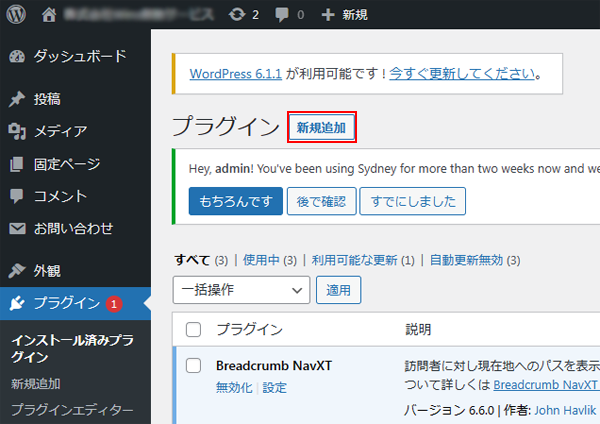Screen dimensions: 600x424
Task: Click the red update badge on プラグイン
Action: (x=114, y=304)
